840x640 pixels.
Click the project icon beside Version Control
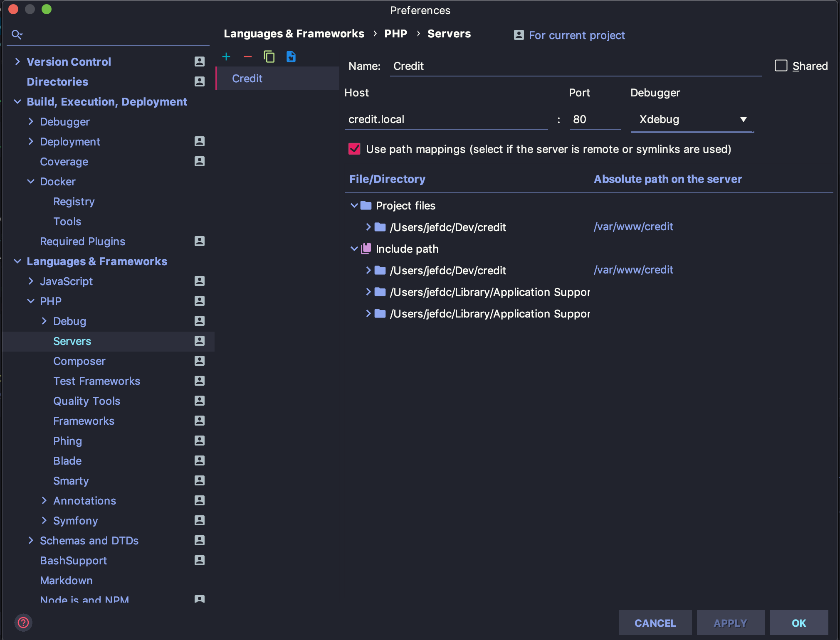(x=200, y=62)
